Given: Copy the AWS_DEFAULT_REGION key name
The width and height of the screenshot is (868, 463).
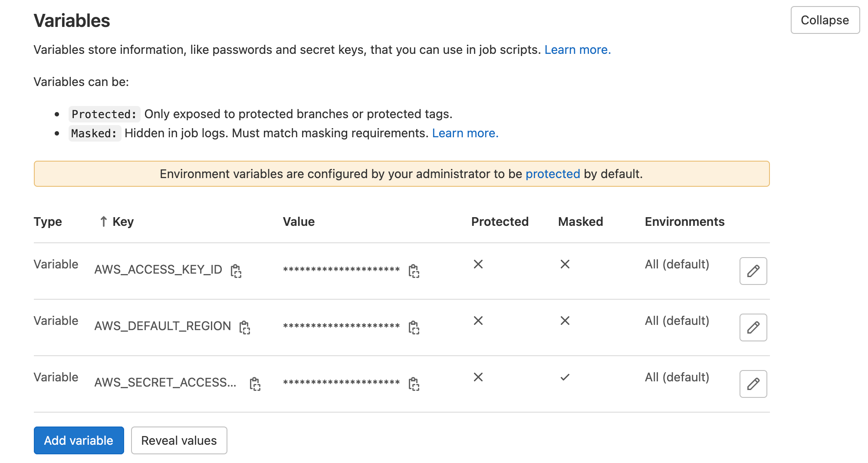Looking at the screenshot, I should pos(245,327).
